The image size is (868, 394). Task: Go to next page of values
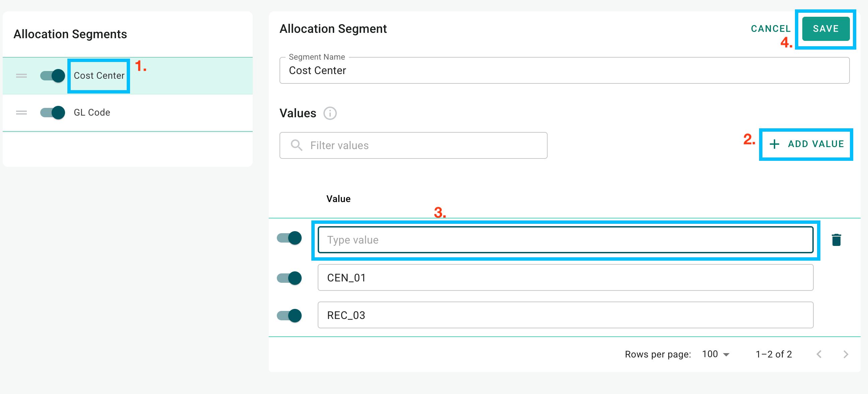click(846, 354)
